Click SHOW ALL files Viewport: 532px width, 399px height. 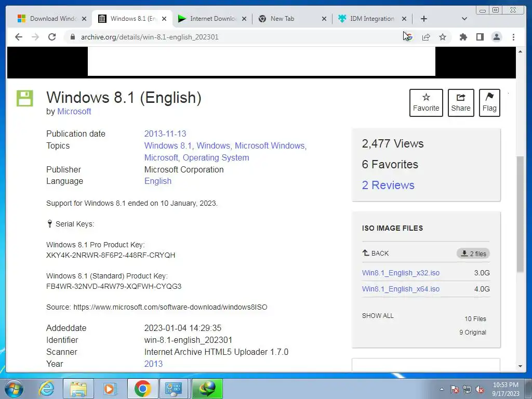378,315
